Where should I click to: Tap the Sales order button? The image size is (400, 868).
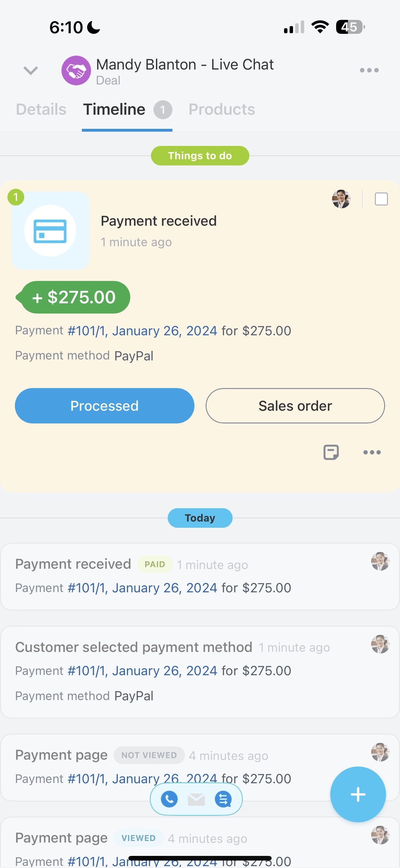click(295, 406)
